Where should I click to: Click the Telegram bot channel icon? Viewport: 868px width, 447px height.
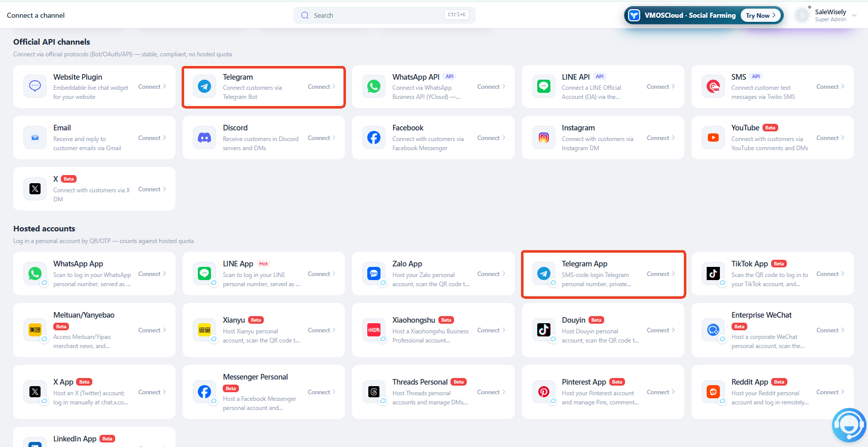click(x=204, y=86)
